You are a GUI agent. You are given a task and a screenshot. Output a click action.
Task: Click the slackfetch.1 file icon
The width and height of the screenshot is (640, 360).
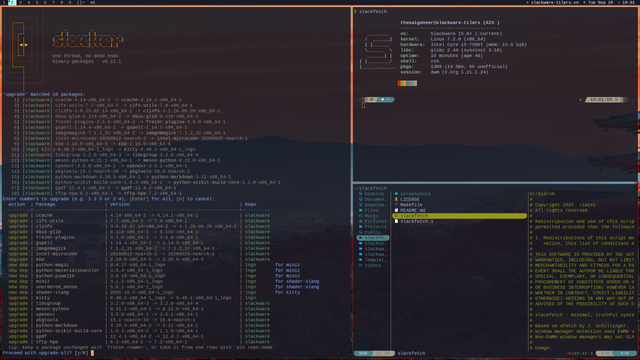[396, 221]
